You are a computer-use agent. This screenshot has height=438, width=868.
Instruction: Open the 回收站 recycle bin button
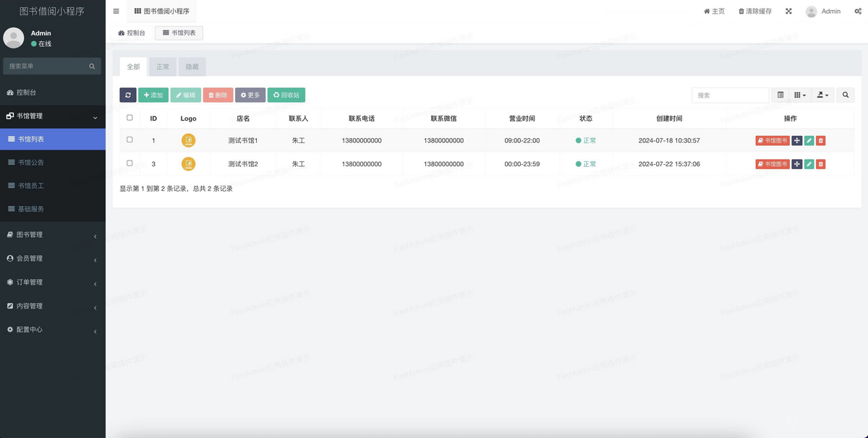tap(288, 95)
